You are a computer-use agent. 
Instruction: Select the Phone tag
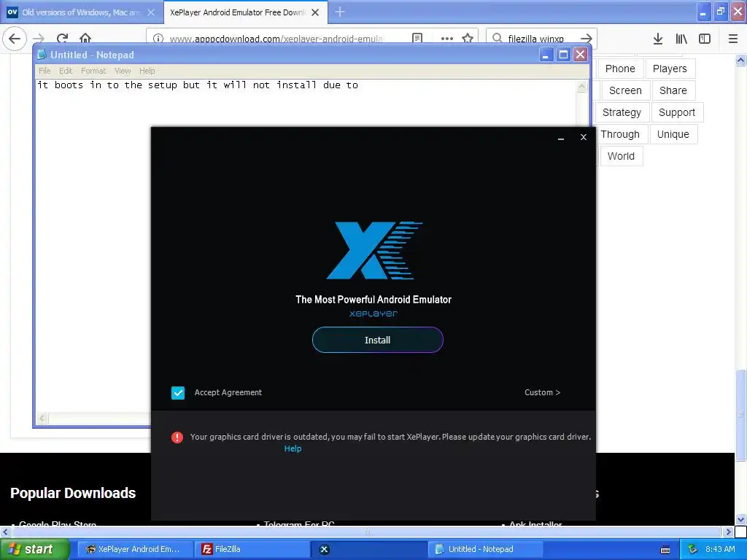[x=620, y=69]
